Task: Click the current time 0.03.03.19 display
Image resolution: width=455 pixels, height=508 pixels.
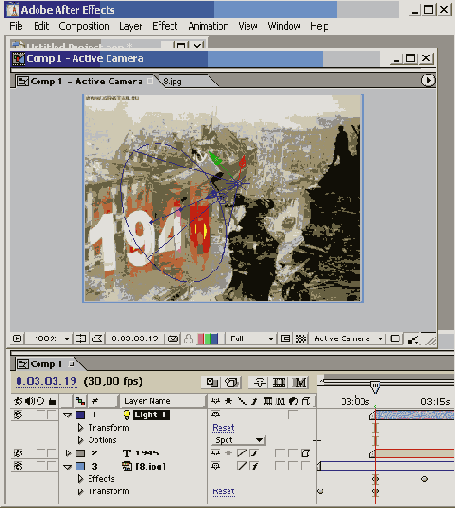Action: pyautogui.click(x=46, y=381)
